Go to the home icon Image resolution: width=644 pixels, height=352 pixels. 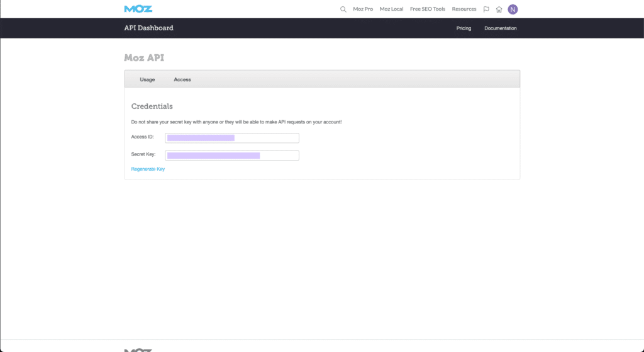click(x=499, y=9)
